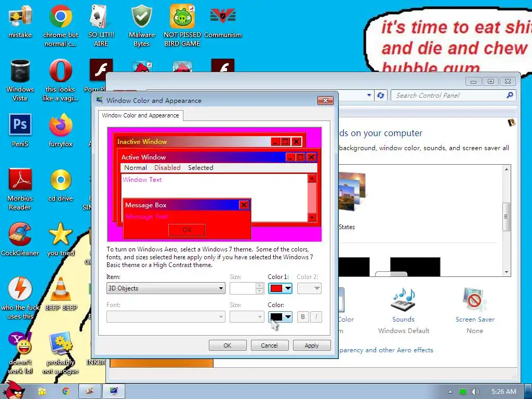Click 'Selected' menu item in preview
This screenshot has height=399, width=532.
click(201, 168)
